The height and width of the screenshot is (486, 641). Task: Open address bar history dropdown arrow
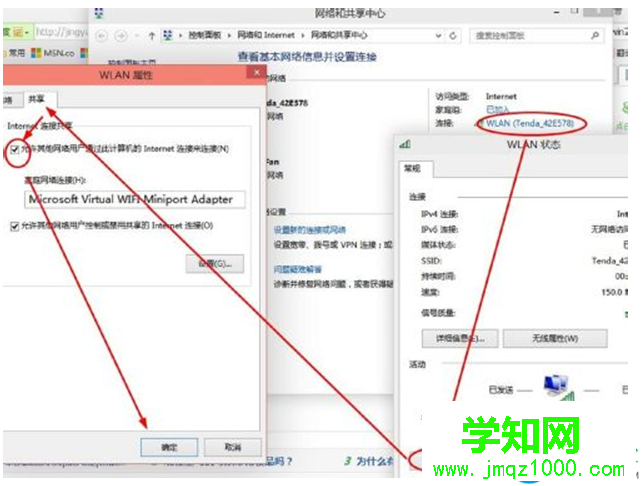[x=438, y=36]
